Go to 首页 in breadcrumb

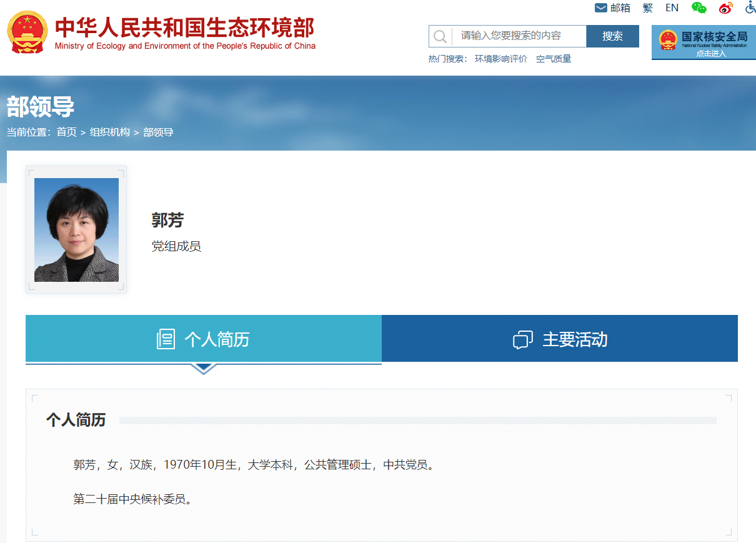(66, 132)
